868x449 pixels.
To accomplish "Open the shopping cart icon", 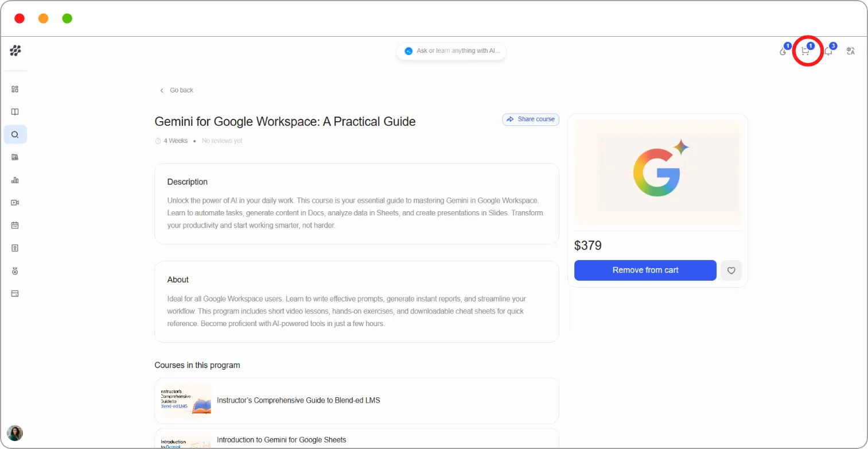I will pos(805,51).
